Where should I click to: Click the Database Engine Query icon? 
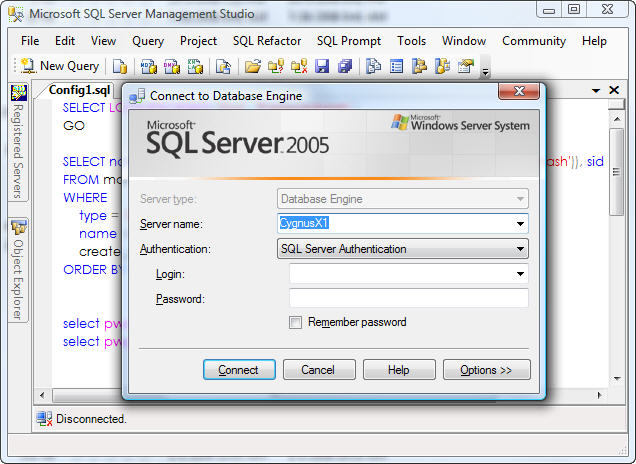[120, 66]
